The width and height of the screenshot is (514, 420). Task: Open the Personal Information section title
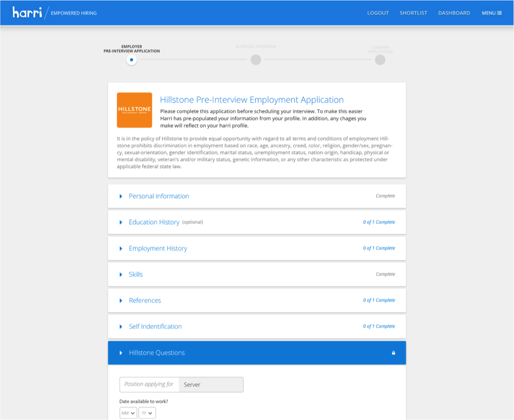point(159,196)
